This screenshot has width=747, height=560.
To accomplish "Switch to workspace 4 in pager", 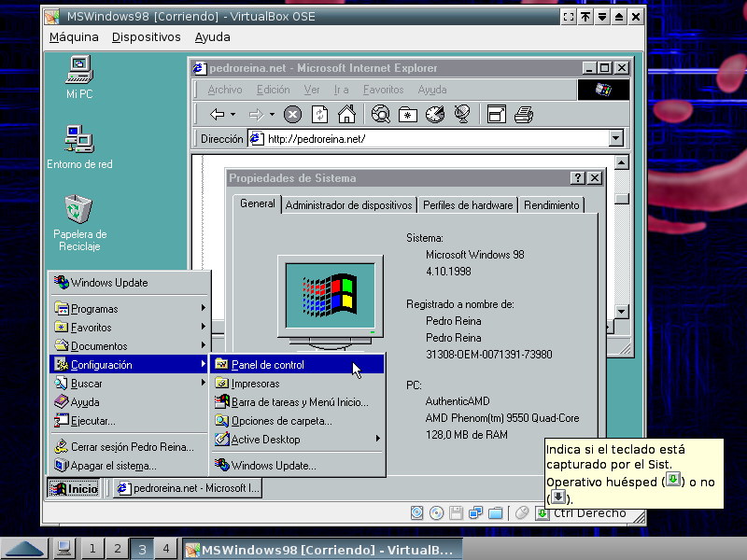I will 165,549.
